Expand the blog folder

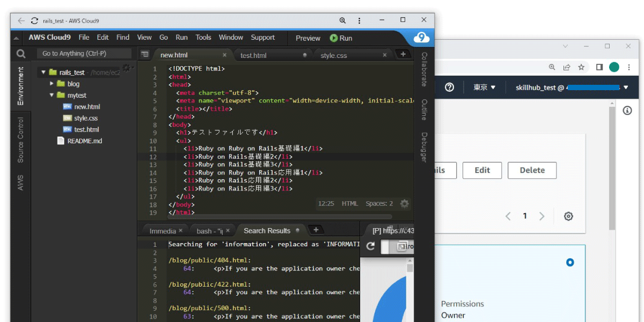[52, 84]
